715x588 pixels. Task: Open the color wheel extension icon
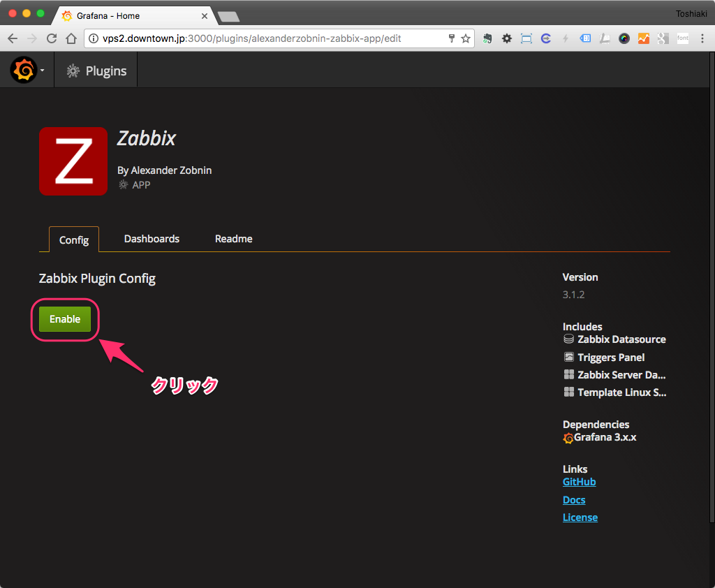point(624,38)
